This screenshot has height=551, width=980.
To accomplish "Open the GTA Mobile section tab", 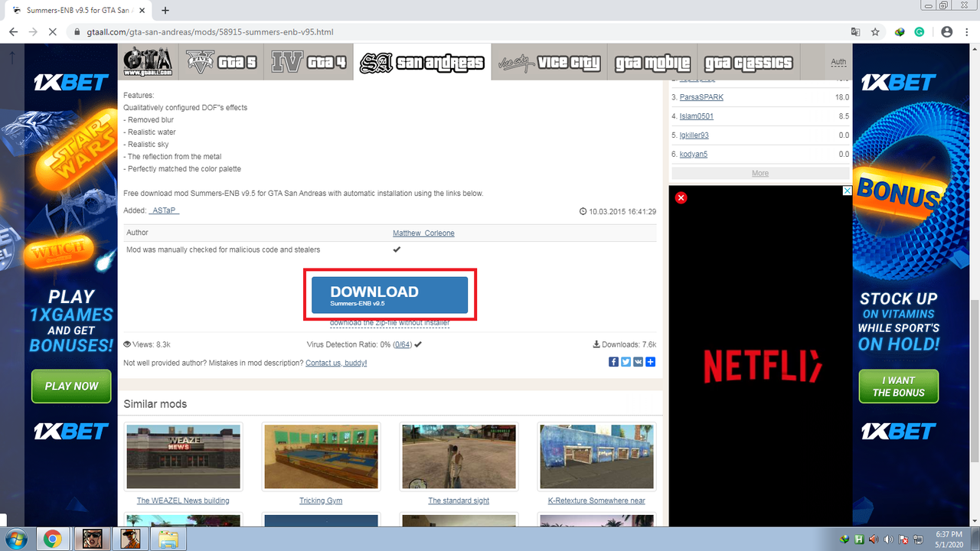I will click(x=652, y=63).
